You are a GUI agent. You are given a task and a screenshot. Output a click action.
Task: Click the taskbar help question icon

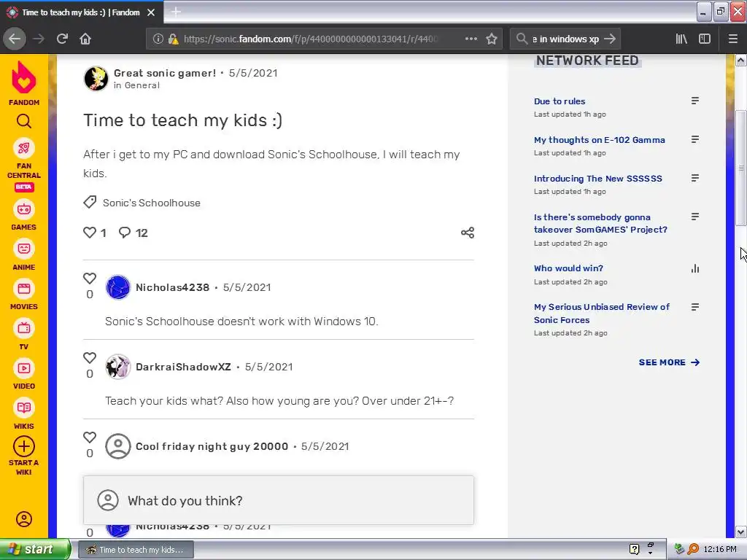tap(634, 549)
